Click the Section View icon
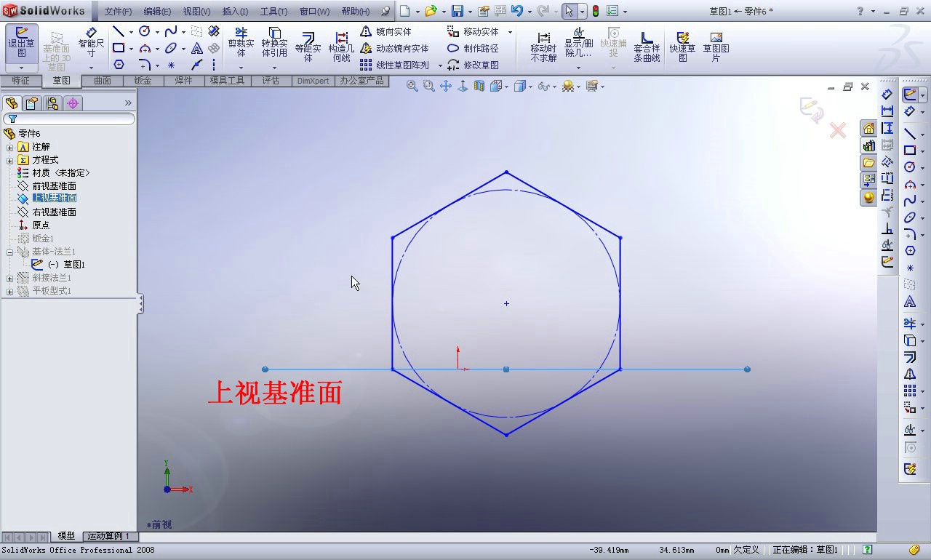Screen dimensions: 931x560 [479, 86]
